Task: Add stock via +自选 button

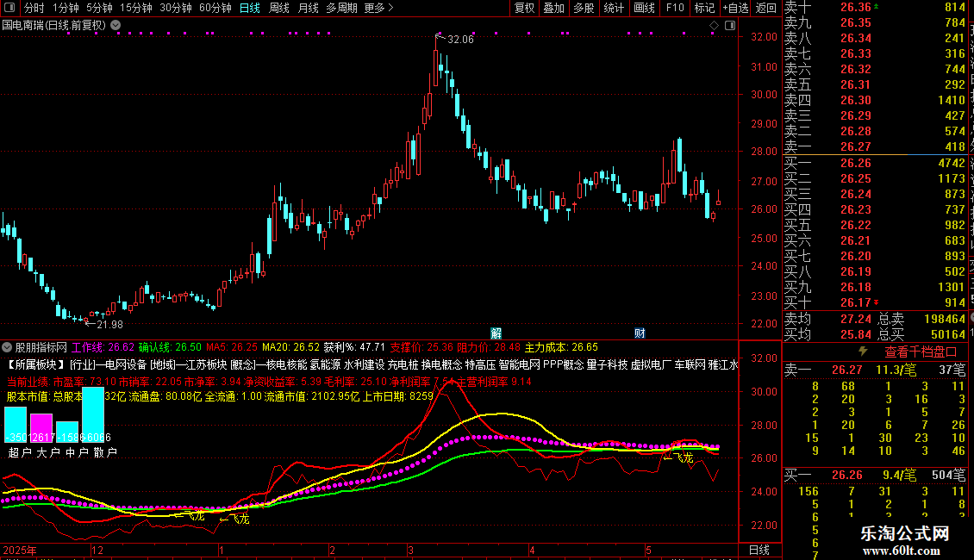Action: click(735, 8)
